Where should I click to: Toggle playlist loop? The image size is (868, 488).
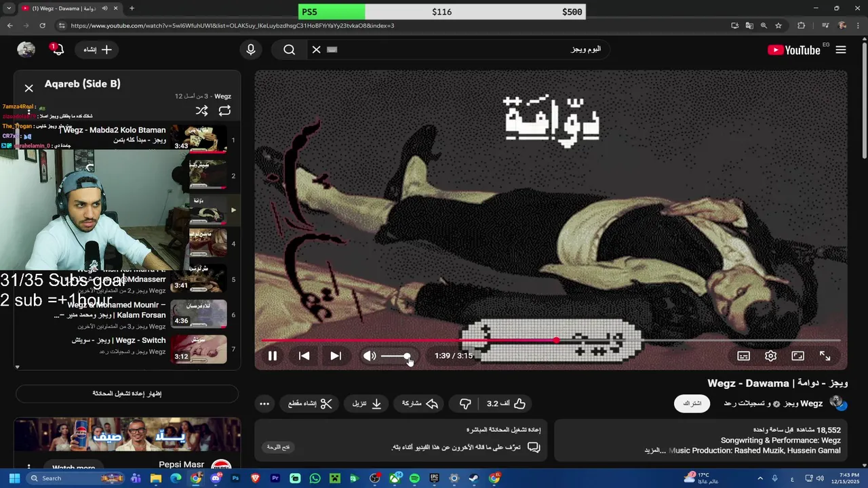224,110
